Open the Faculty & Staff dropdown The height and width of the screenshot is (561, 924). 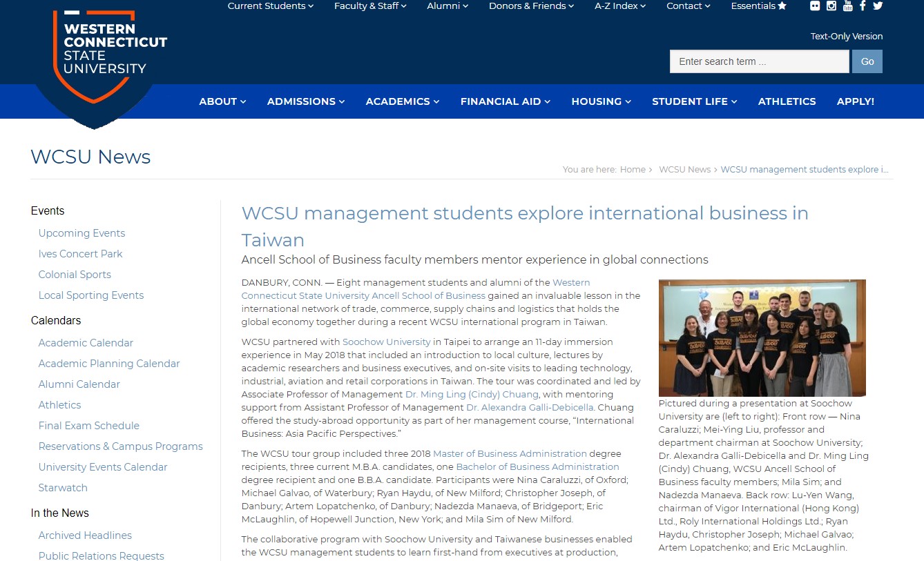click(370, 6)
